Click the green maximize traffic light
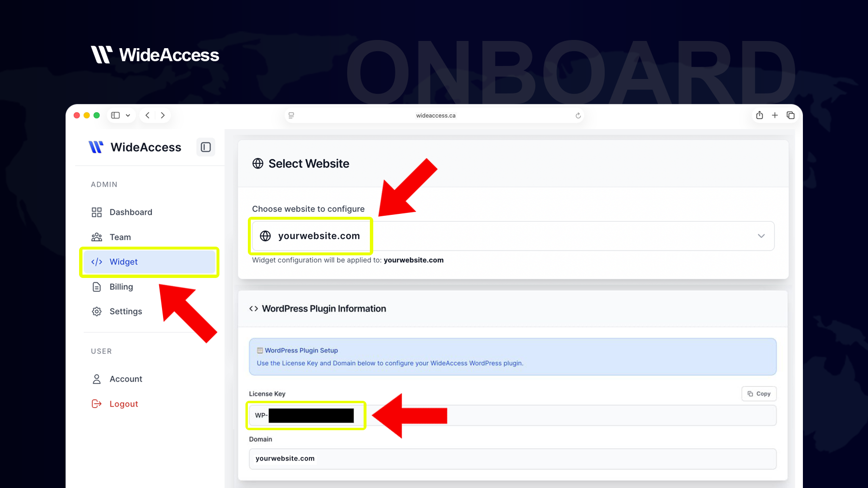868x488 pixels. pos(96,115)
